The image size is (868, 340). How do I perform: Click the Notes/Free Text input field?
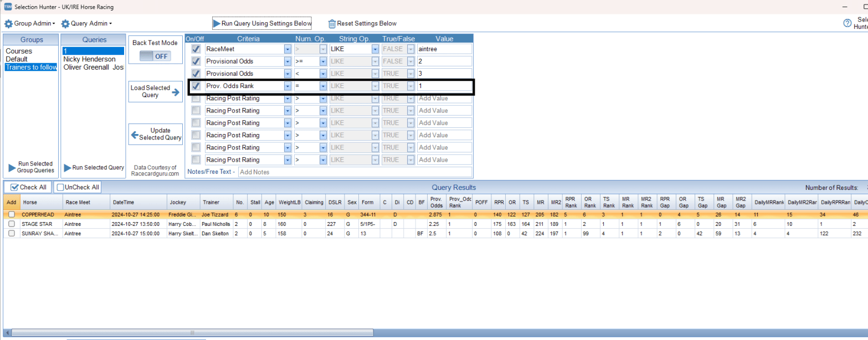355,172
